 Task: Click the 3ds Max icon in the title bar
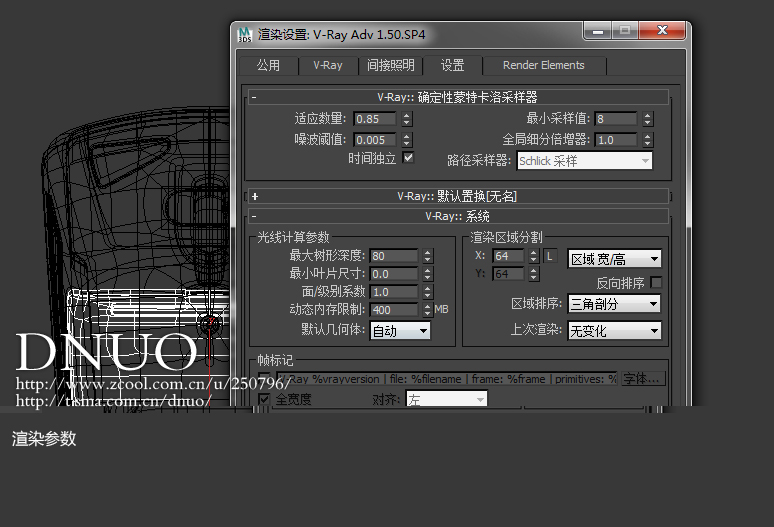245,35
